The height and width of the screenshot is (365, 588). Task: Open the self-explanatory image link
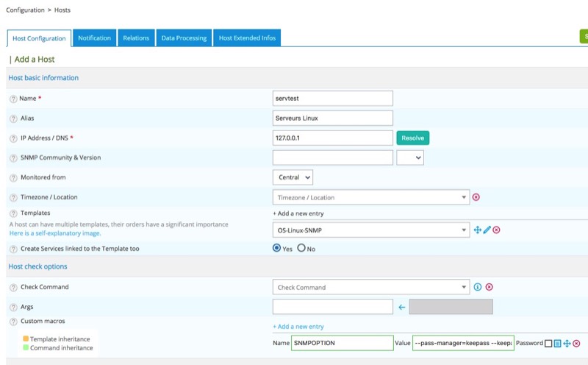[x=54, y=233]
